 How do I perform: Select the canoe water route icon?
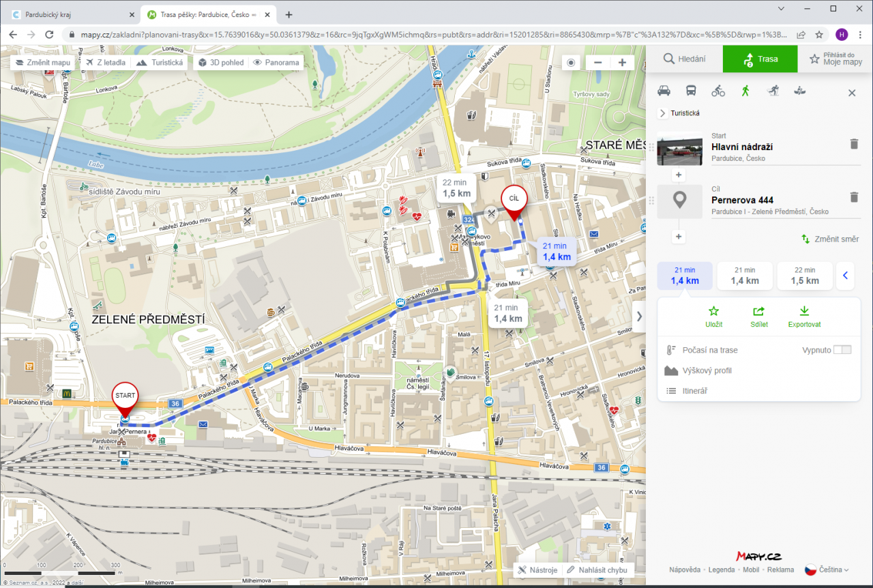pos(799,91)
